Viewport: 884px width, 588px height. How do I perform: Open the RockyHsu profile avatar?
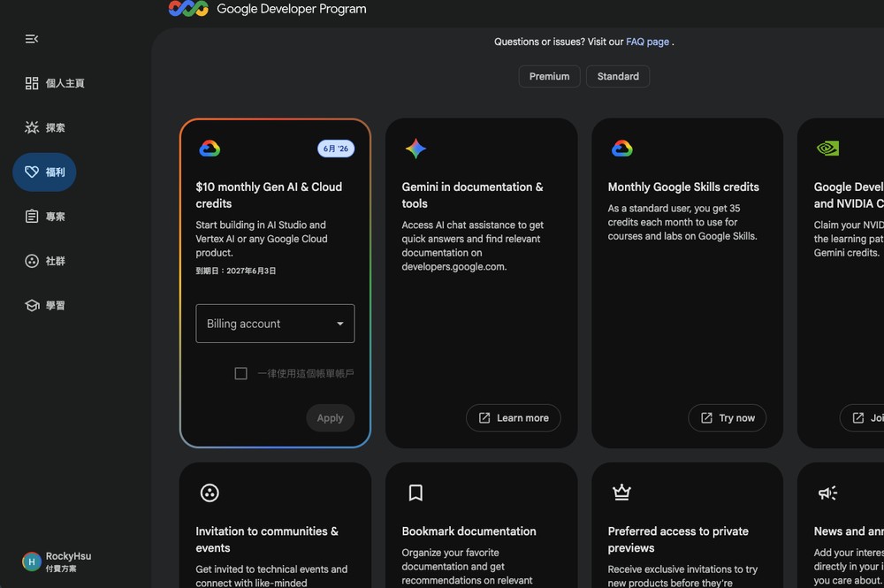(x=32, y=561)
